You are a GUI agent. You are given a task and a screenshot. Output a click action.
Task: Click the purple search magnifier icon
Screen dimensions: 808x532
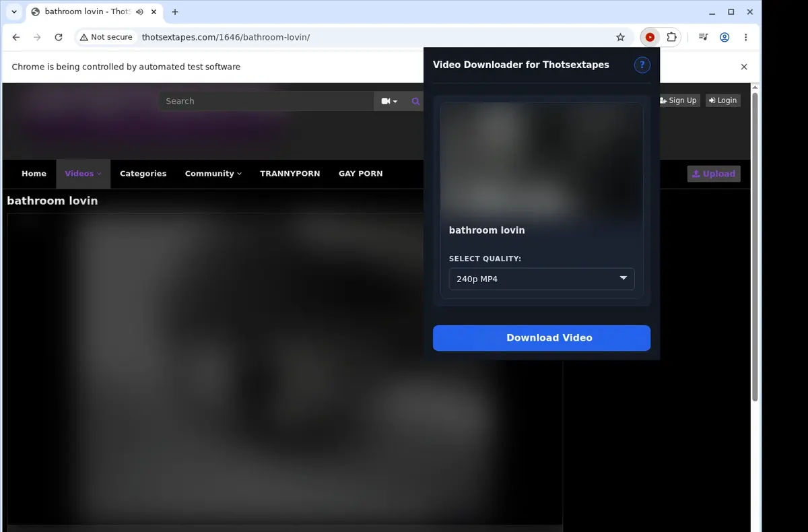tap(415, 101)
